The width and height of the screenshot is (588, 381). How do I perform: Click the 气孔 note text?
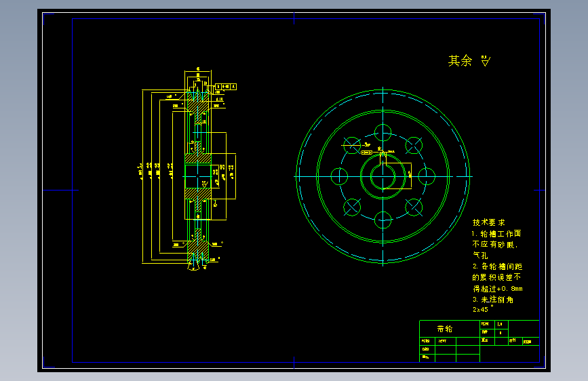[480, 256]
